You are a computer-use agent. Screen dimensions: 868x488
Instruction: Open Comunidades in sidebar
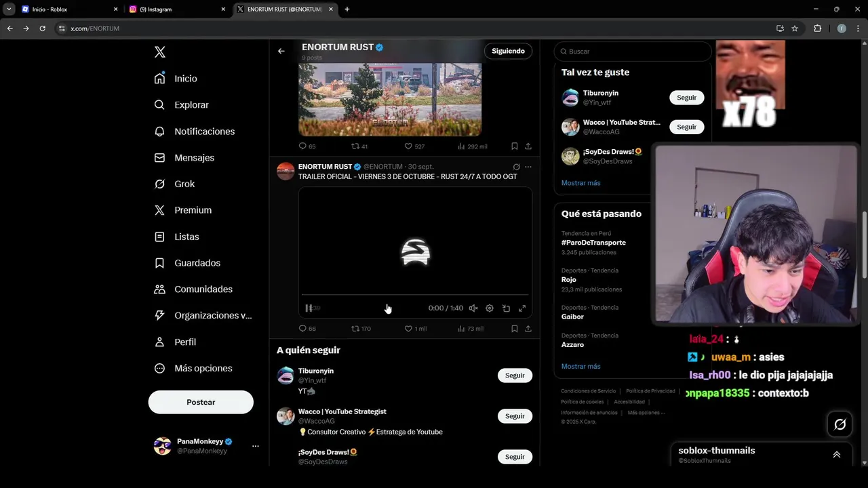coord(193,289)
